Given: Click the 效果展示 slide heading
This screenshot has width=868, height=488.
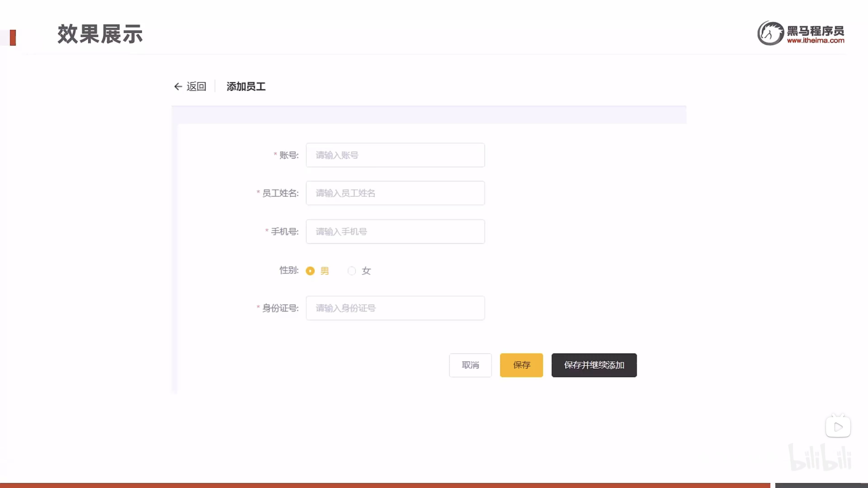Looking at the screenshot, I should [x=100, y=34].
